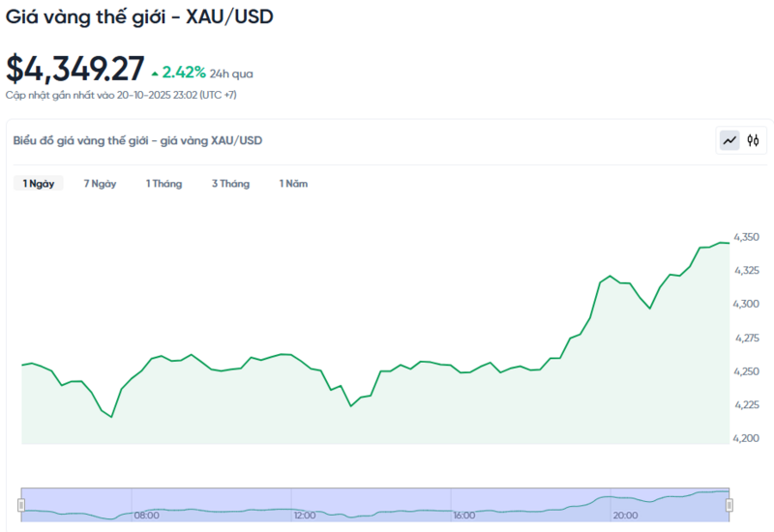The height and width of the screenshot is (532, 774).
Task: Click the 20:00 marker in range navigator
Action: [624, 516]
